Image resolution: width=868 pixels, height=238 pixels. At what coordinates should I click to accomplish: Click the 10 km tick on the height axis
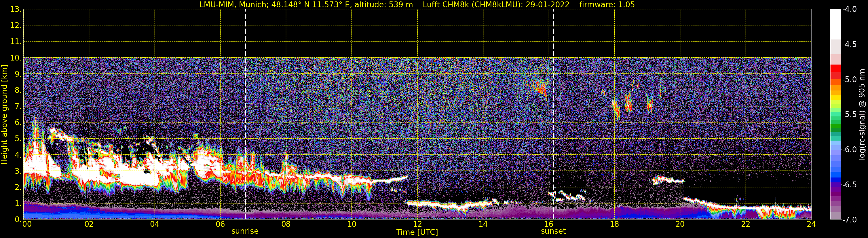coord(16,58)
